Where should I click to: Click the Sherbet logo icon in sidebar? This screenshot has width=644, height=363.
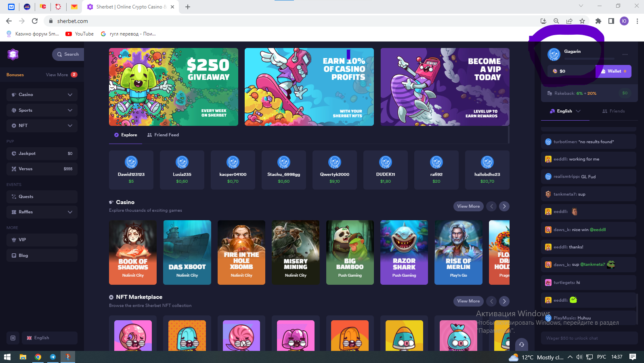[x=13, y=54]
